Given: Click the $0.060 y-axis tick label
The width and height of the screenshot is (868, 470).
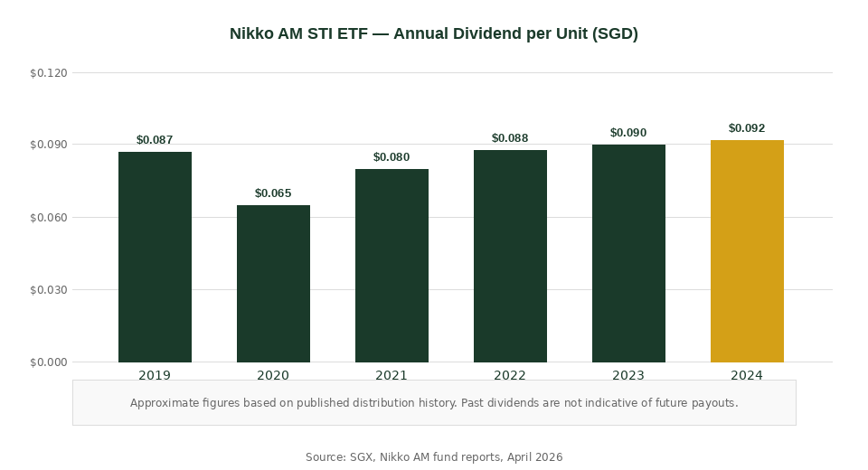Looking at the screenshot, I should pyautogui.click(x=49, y=218).
